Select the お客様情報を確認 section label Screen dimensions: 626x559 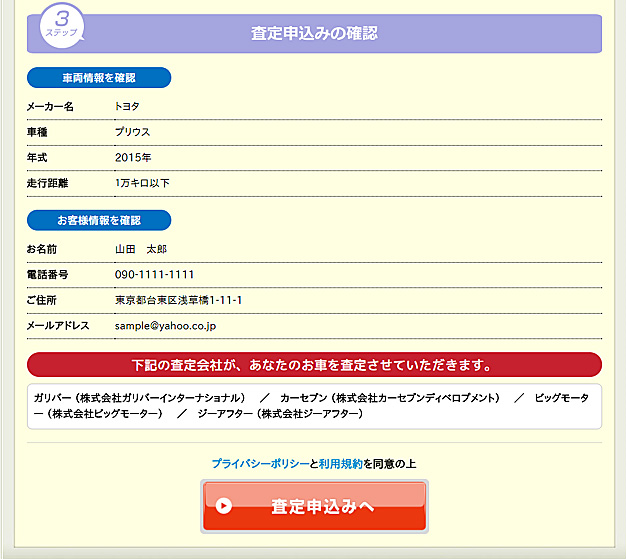tap(99, 220)
